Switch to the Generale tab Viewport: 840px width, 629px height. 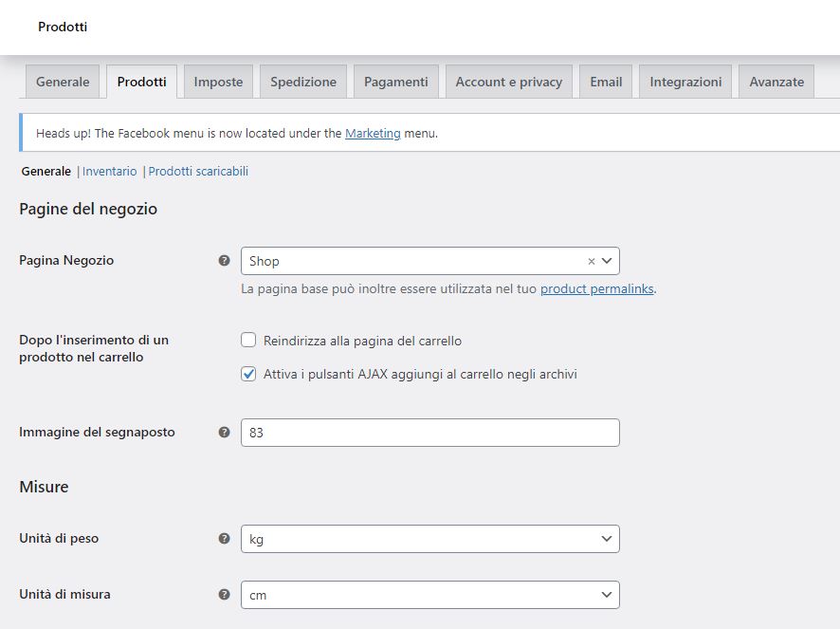tap(63, 82)
